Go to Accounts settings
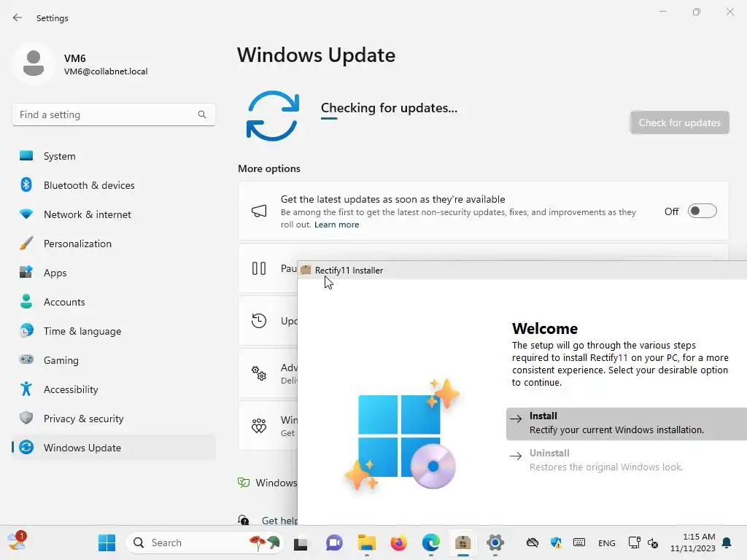This screenshot has width=747, height=560. pyautogui.click(x=113, y=302)
